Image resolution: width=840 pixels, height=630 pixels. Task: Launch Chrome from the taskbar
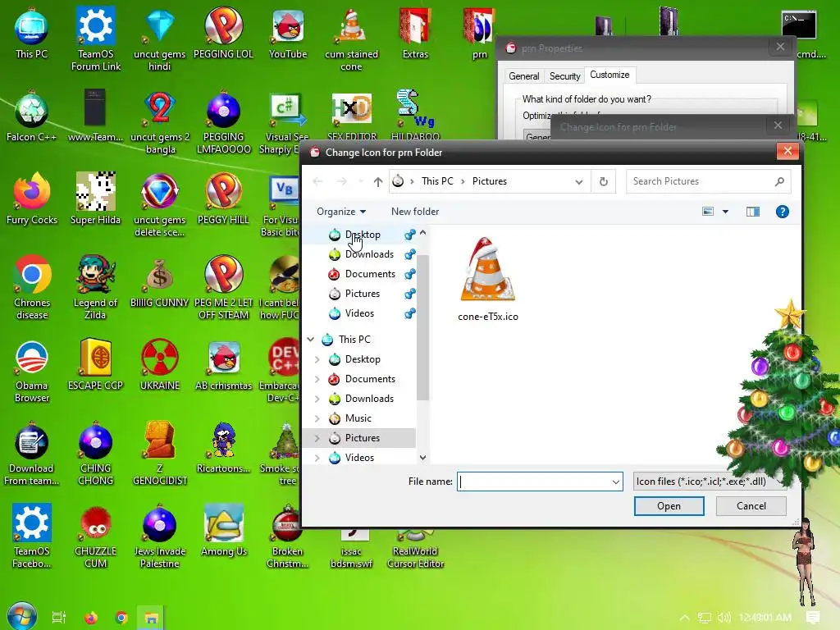(x=121, y=618)
